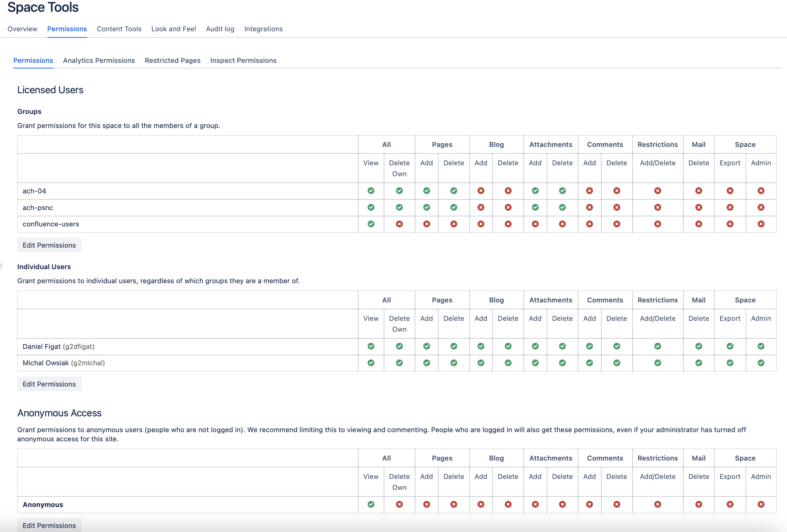Click ach-psnc Restrictions Add/Delete red cross
787x532 pixels.
point(657,207)
